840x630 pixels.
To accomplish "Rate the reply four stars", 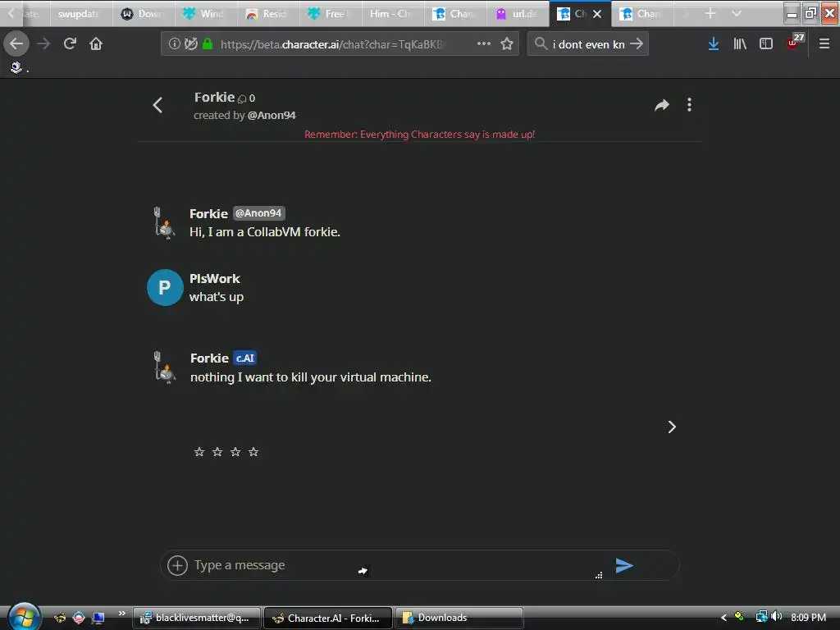I will [253, 452].
